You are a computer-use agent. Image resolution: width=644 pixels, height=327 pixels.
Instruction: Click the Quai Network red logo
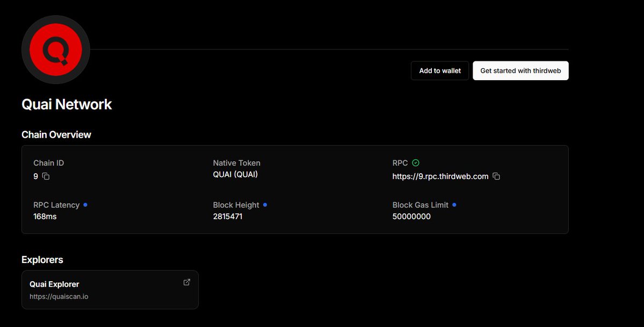[56, 50]
